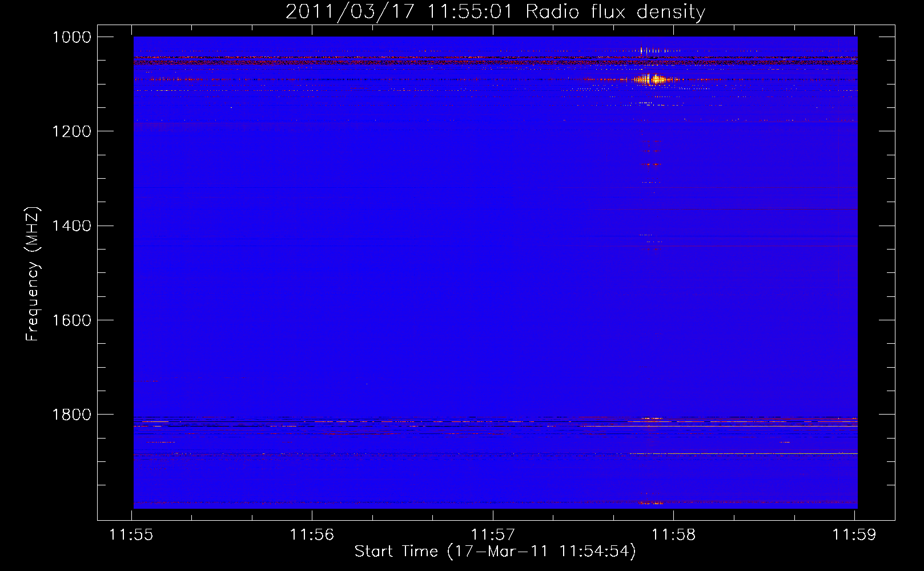This screenshot has height=571, width=924.
Task: Click the 11:59 time tick label
Action: 854,535
